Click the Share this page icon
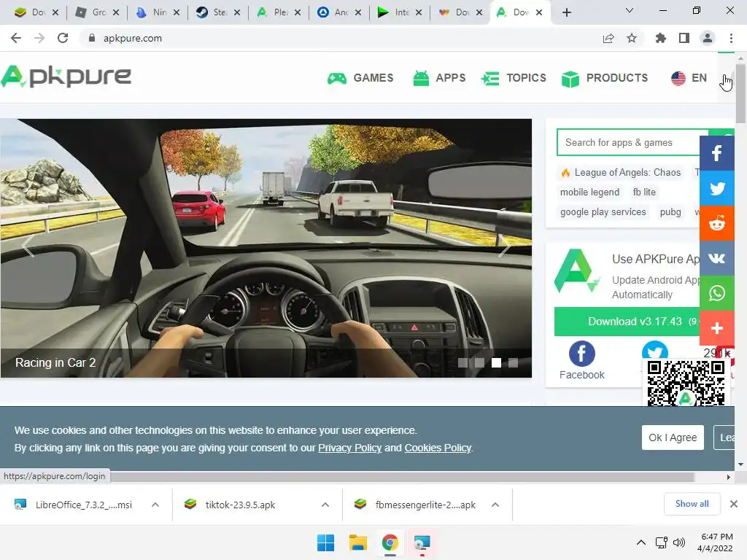 [608, 38]
